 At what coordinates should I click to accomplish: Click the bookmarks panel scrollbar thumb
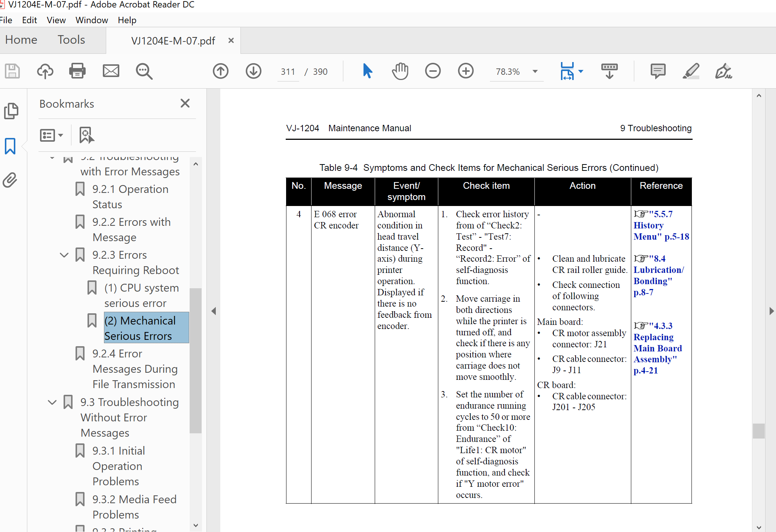pos(195,360)
